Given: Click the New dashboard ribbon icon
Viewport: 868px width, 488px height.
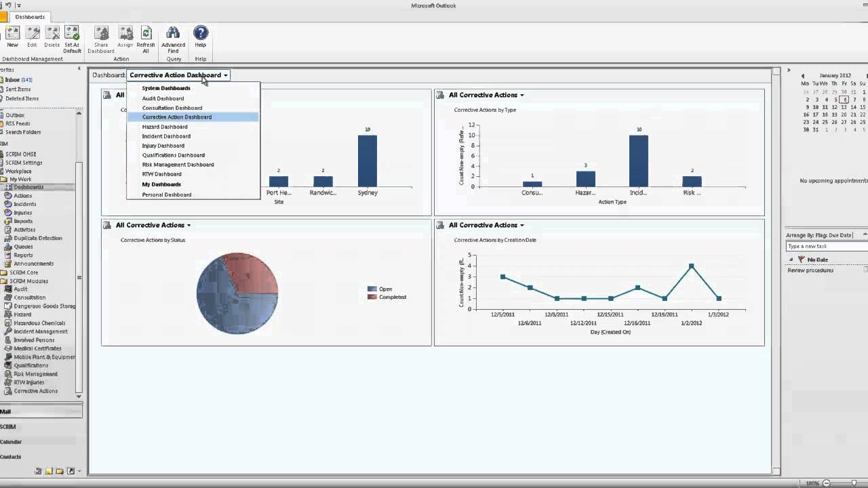Looking at the screenshot, I should [12, 33].
